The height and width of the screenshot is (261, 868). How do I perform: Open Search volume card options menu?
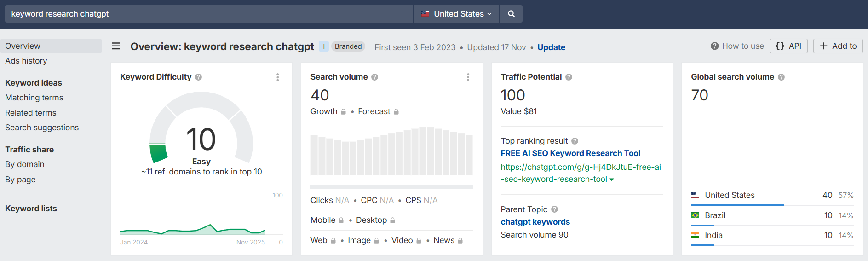coord(468,77)
